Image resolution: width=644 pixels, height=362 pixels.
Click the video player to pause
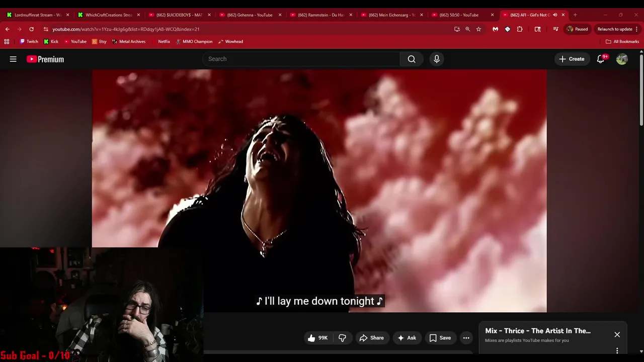click(x=319, y=191)
